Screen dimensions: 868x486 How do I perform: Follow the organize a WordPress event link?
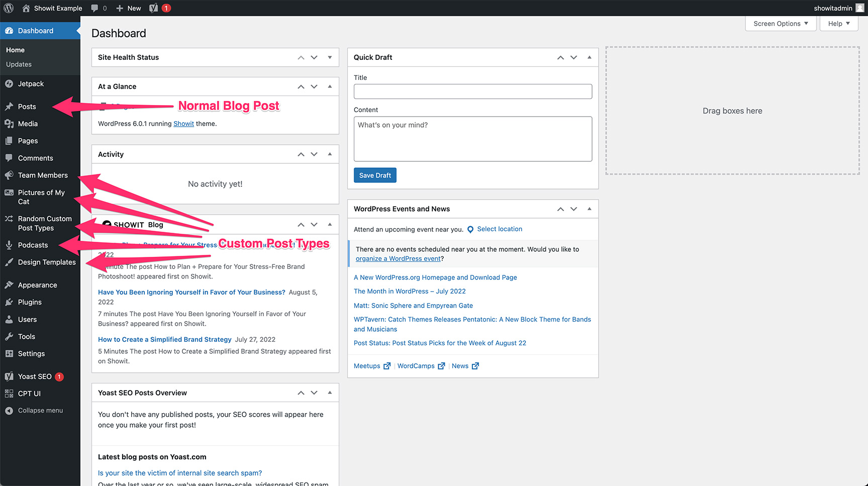[398, 258]
